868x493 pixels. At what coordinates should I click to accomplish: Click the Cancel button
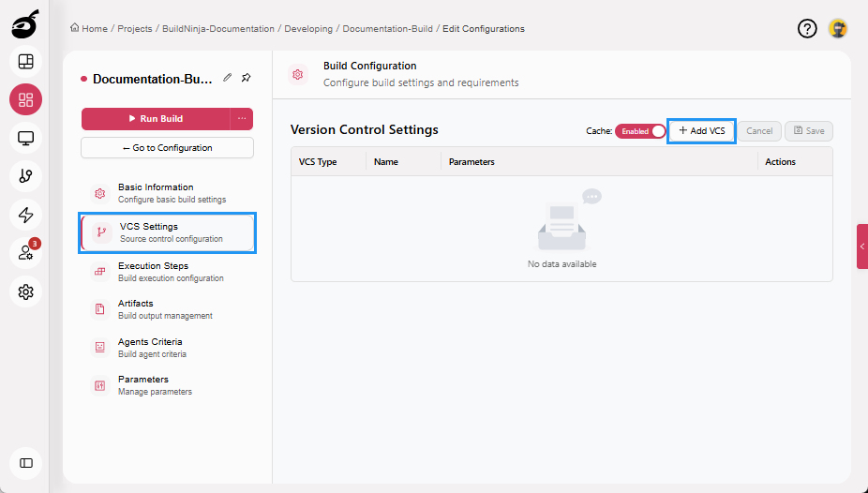pos(759,131)
